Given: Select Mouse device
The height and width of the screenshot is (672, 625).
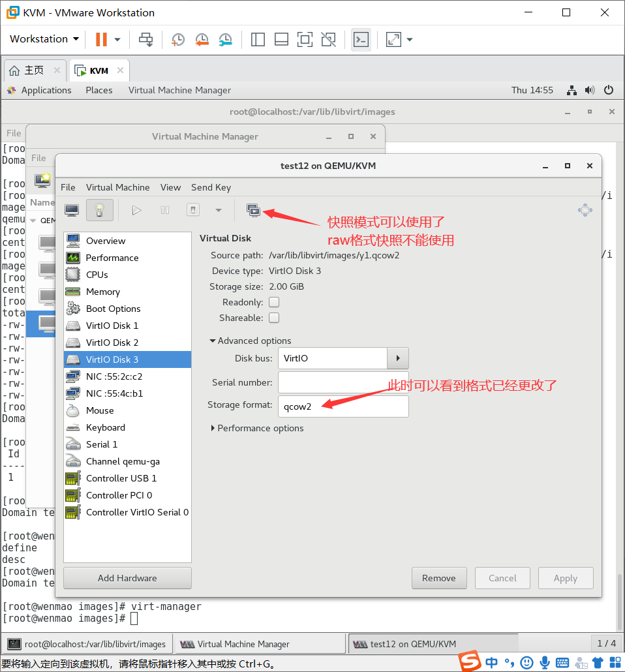Looking at the screenshot, I should click(x=127, y=410).
